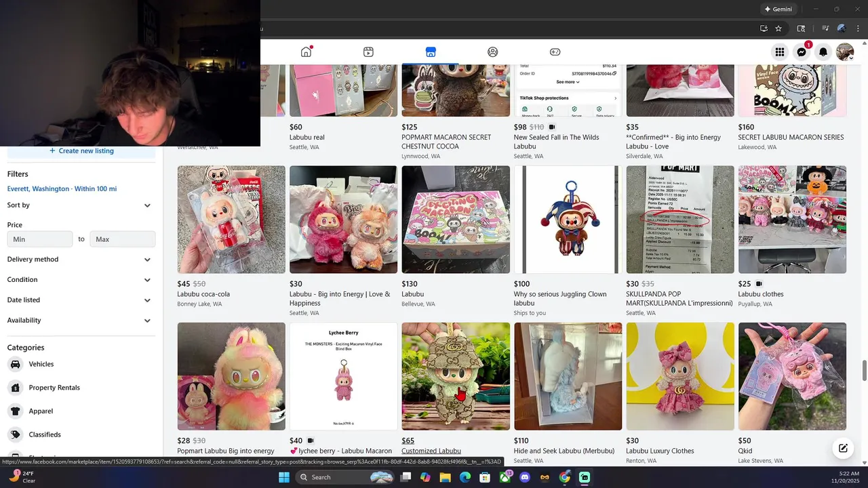Screen dimensions: 868x488
Task: Open the Classifieds category
Action: tap(81, 434)
